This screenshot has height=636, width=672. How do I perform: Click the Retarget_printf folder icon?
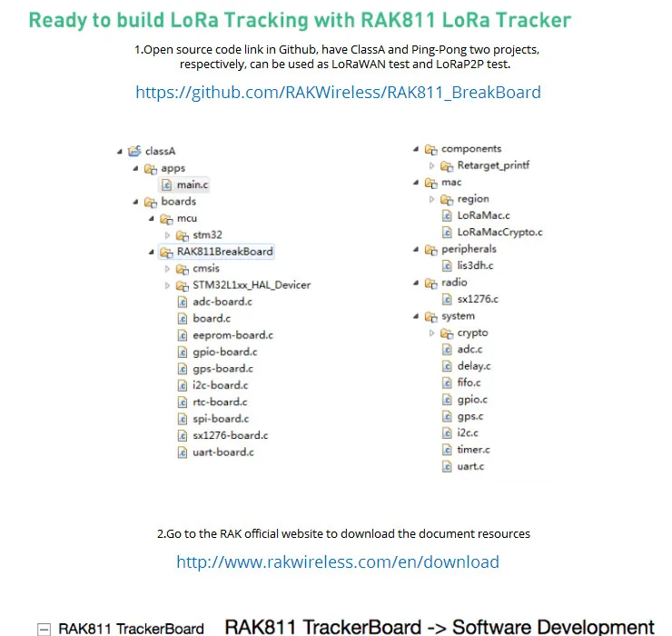[447, 166]
